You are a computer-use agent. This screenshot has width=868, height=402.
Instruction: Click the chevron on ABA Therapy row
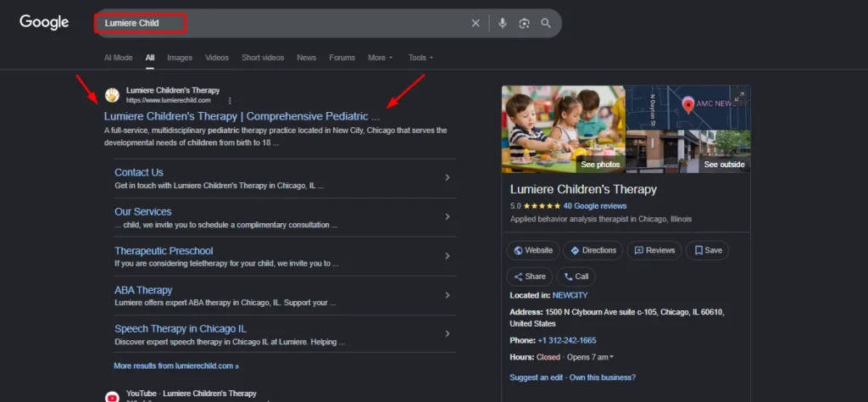[448, 295]
